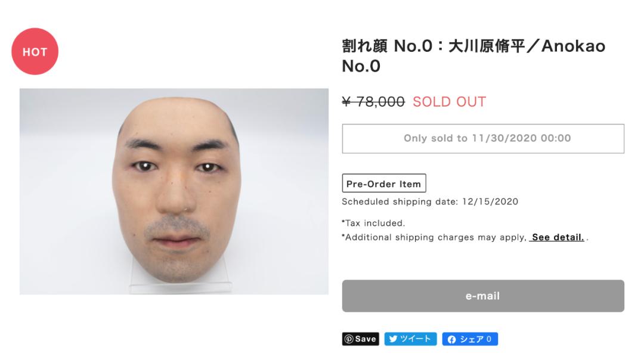This screenshot has width=644, height=354.
Task: Click the Pre-Order Item label
Action: coord(383,183)
